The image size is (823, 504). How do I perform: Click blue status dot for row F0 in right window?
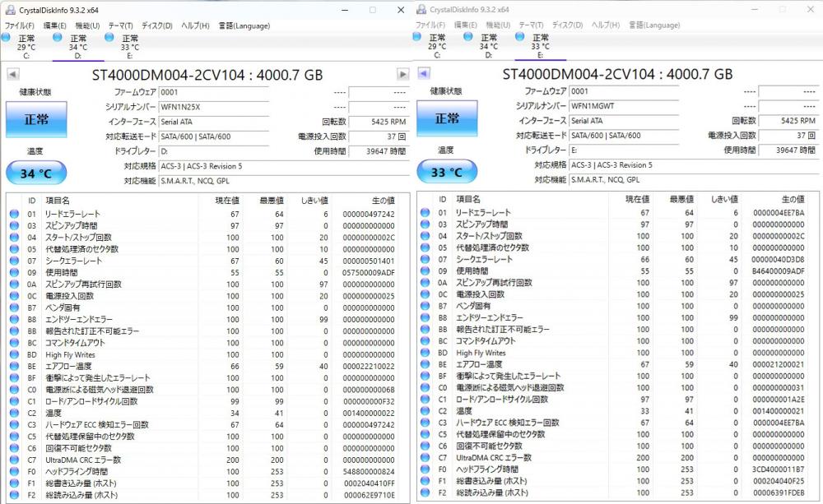pos(425,469)
